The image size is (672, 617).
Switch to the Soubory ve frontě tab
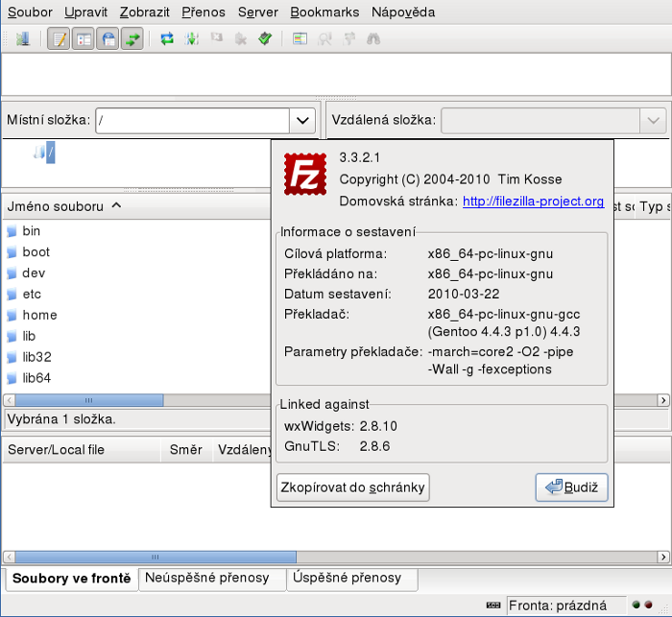(72, 579)
